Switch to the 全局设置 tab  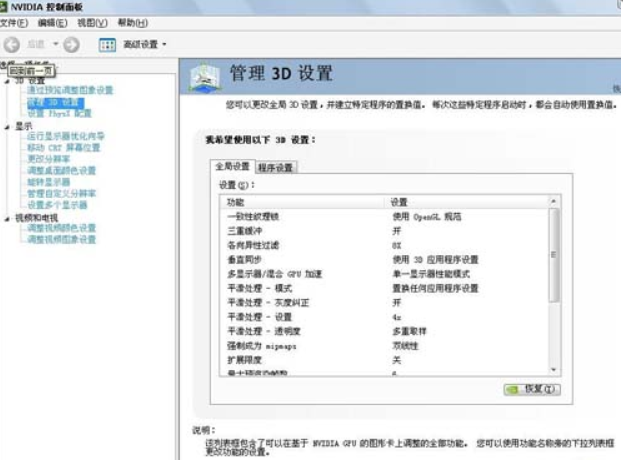[x=232, y=166]
